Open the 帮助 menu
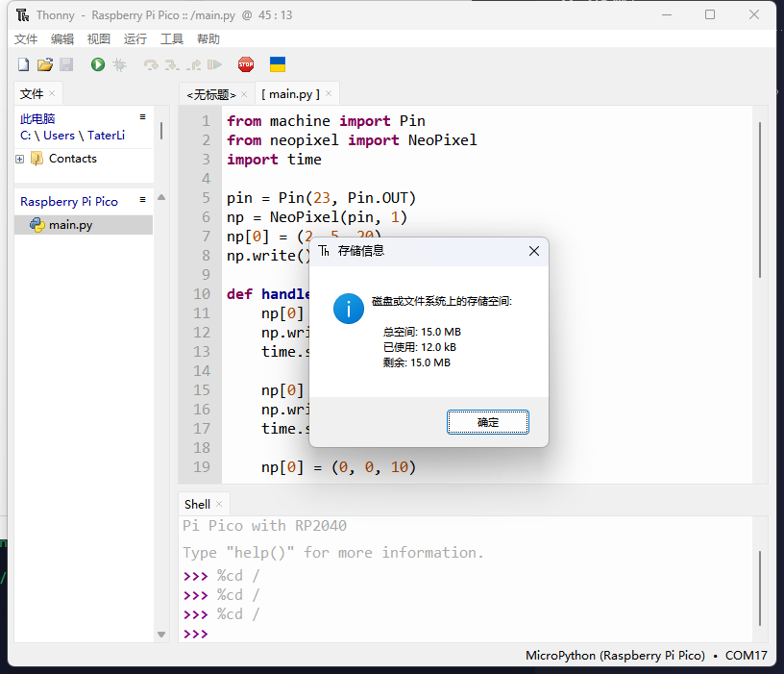The width and height of the screenshot is (784, 674). [208, 39]
